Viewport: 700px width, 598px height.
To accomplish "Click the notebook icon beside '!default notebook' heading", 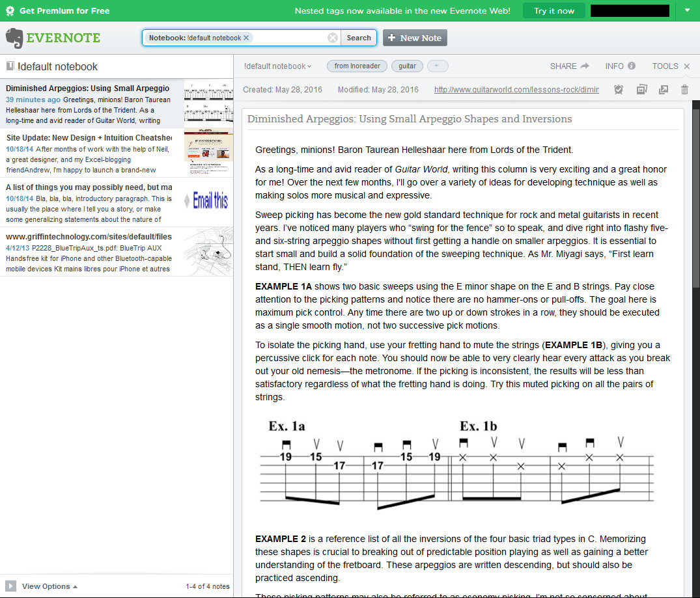I will pos(10,66).
